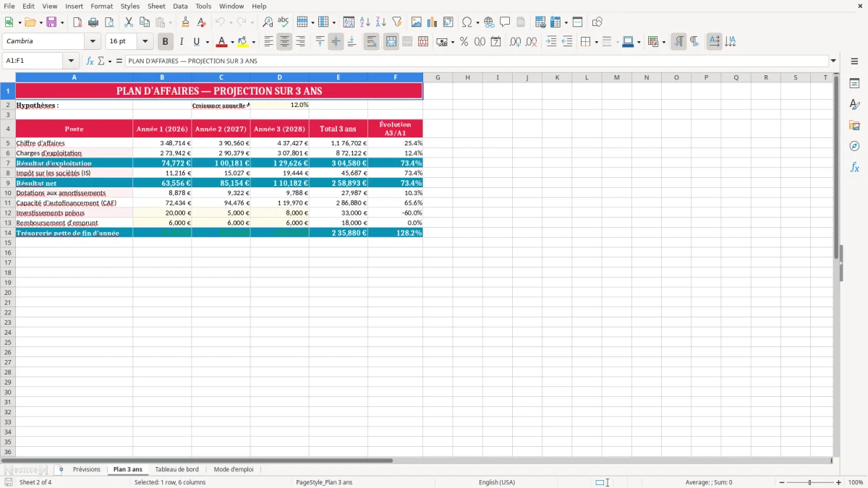Viewport: 868px width, 488px height.
Task: Activate the Clone Formatting paintbrush
Action: pos(185,22)
